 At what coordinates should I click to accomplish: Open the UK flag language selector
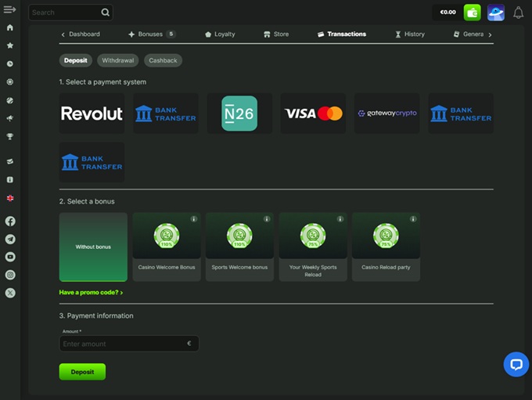tap(10, 198)
